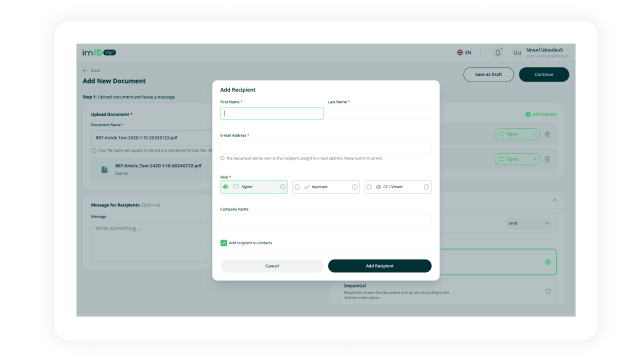
Task: Delete the first recipient row via trash icon
Action: pos(548,134)
